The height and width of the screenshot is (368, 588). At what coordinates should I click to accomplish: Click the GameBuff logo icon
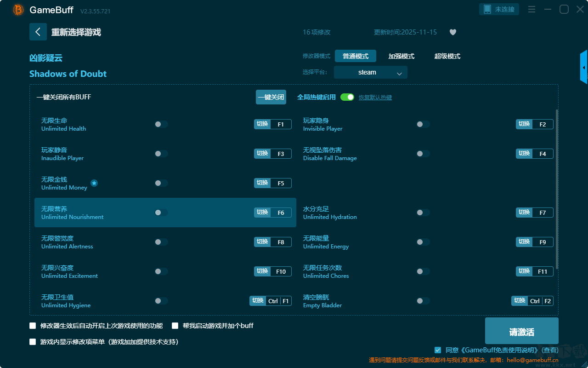click(x=18, y=10)
